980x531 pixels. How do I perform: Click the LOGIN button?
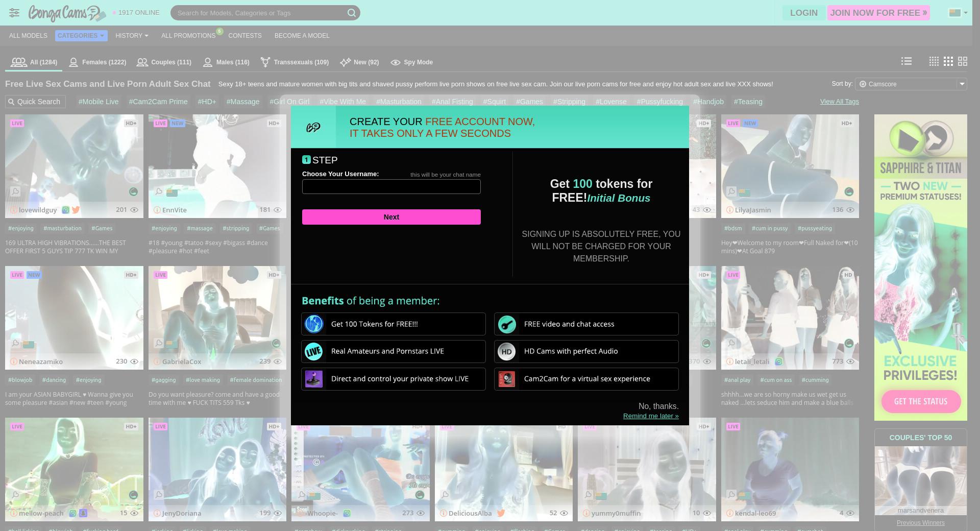[804, 13]
